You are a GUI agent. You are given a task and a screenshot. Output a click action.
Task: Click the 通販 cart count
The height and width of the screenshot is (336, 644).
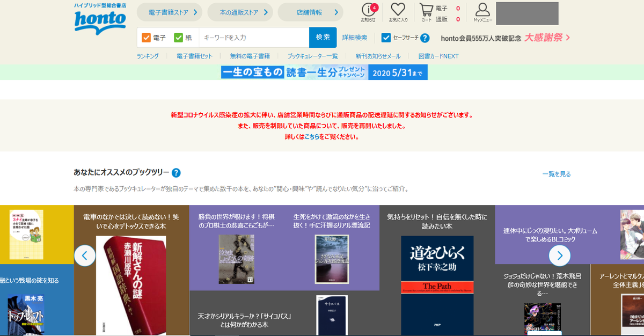click(x=458, y=19)
